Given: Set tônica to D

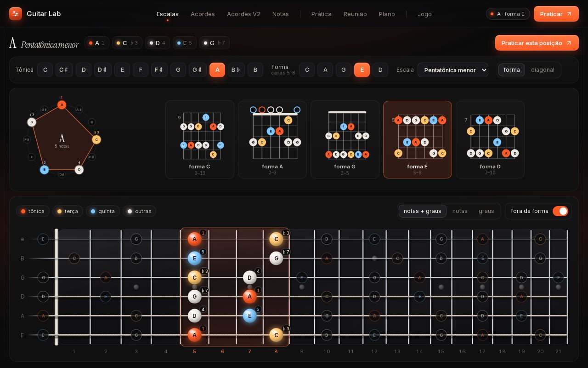Looking at the screenshot, I should [84, 70].
